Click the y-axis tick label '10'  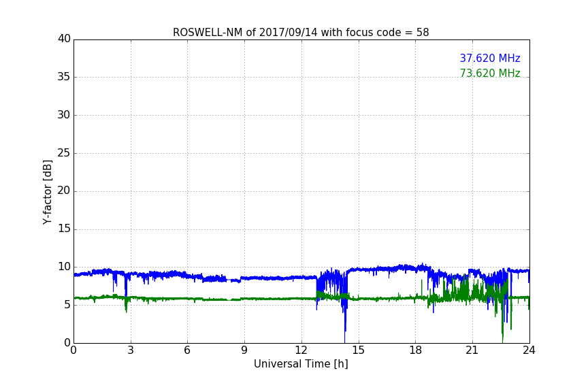click(x=64, y=267)
